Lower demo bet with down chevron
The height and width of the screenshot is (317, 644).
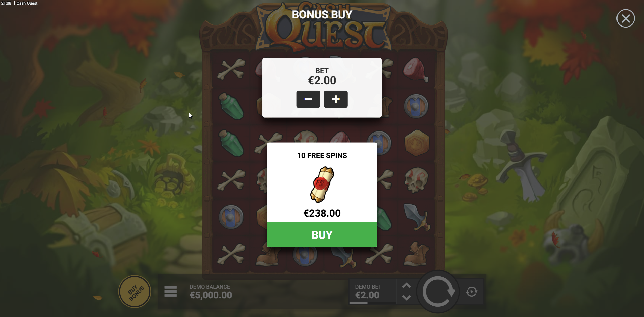[407, 298]
